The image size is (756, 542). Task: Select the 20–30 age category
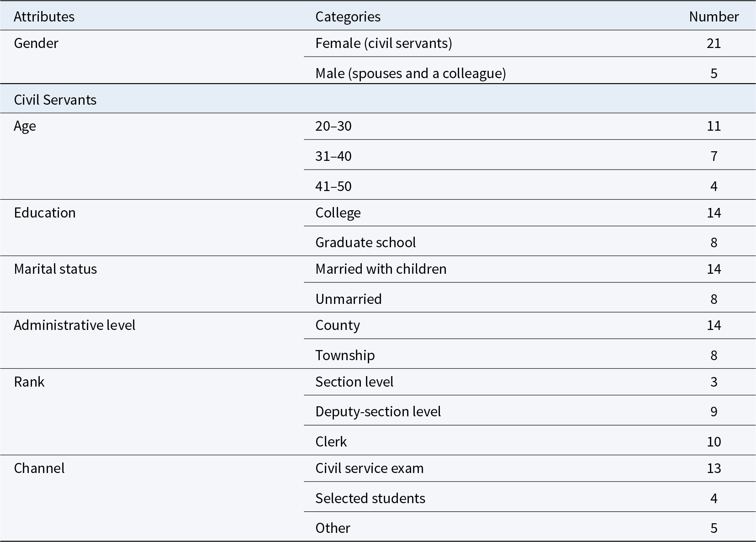[x=333, y=126]
